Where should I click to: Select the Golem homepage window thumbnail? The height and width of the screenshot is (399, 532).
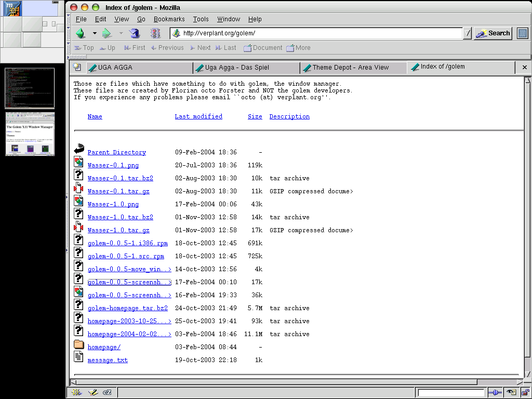(x=30, y=134)
